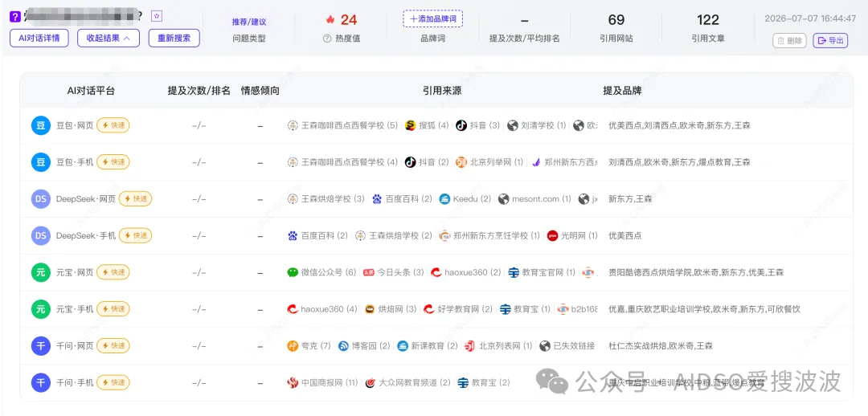Click the help icon next to 热度值

[327, 39]
